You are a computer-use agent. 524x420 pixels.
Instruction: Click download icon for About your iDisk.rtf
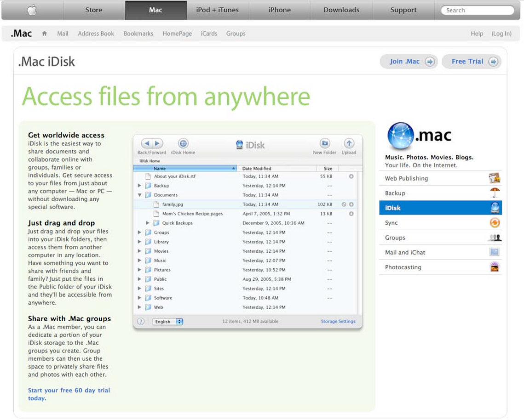pos(351,176)
